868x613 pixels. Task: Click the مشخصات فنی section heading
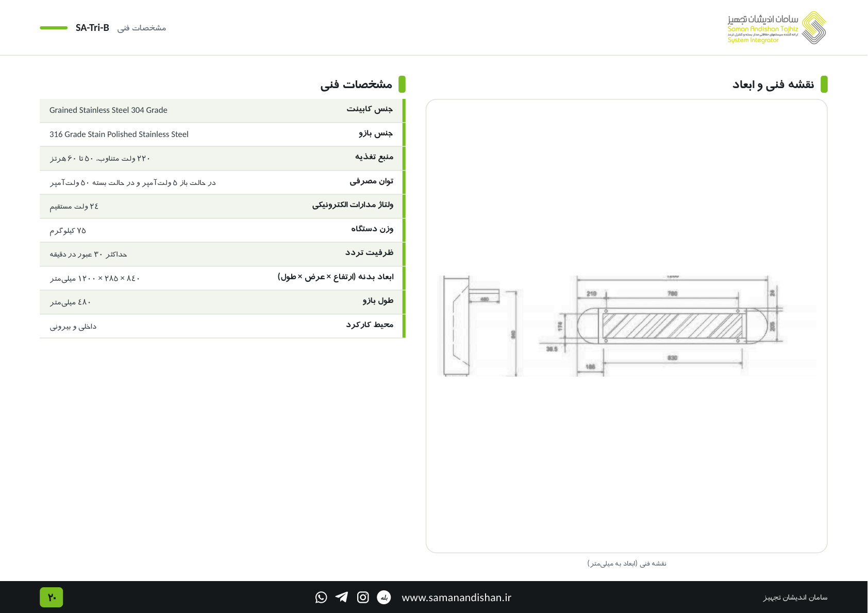point(356,84)
